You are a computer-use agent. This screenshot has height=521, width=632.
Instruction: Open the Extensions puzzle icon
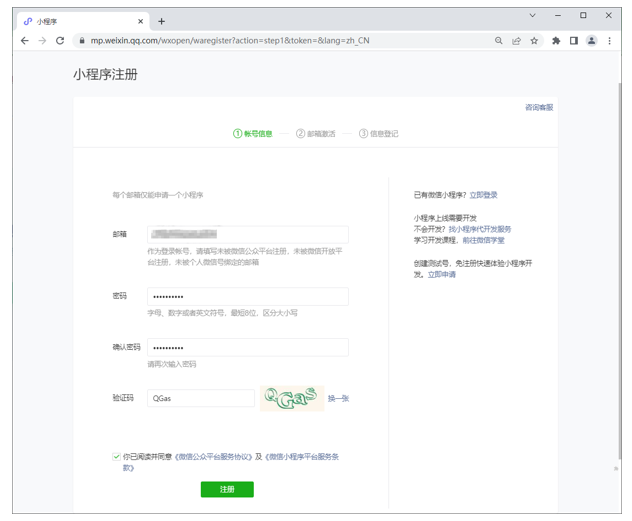(x=556, y=41)
